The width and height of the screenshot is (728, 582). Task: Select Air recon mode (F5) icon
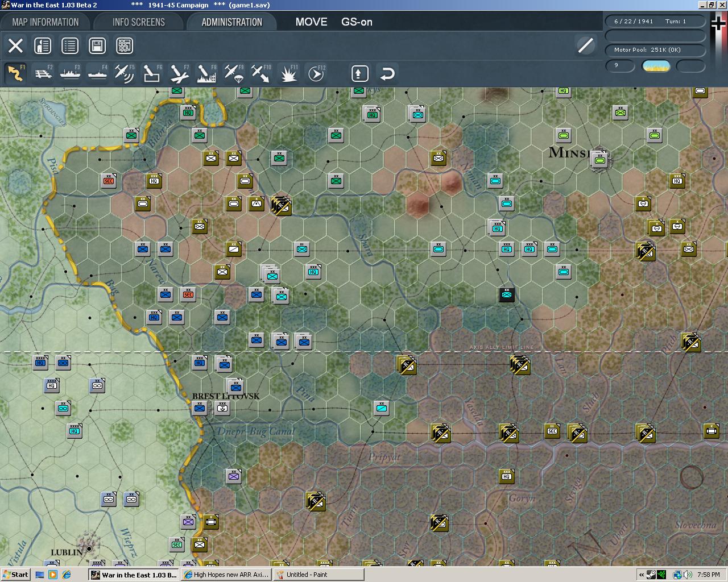tap(125, 73)
